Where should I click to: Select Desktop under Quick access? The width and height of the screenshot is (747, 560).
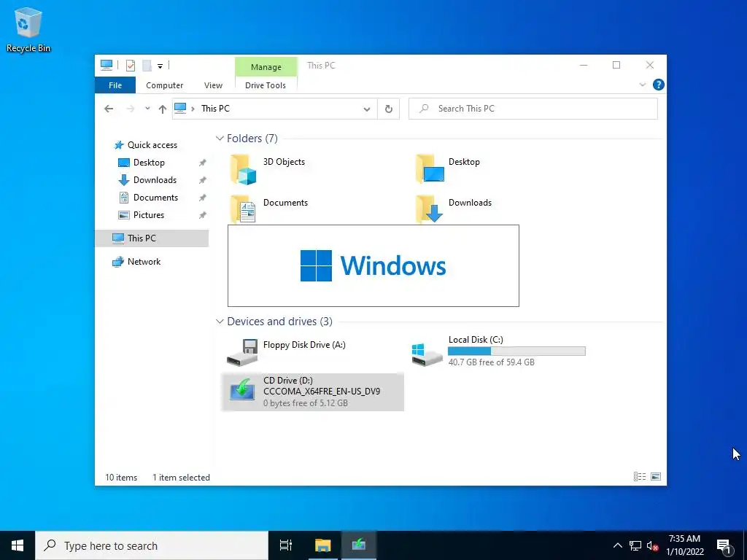149,163
